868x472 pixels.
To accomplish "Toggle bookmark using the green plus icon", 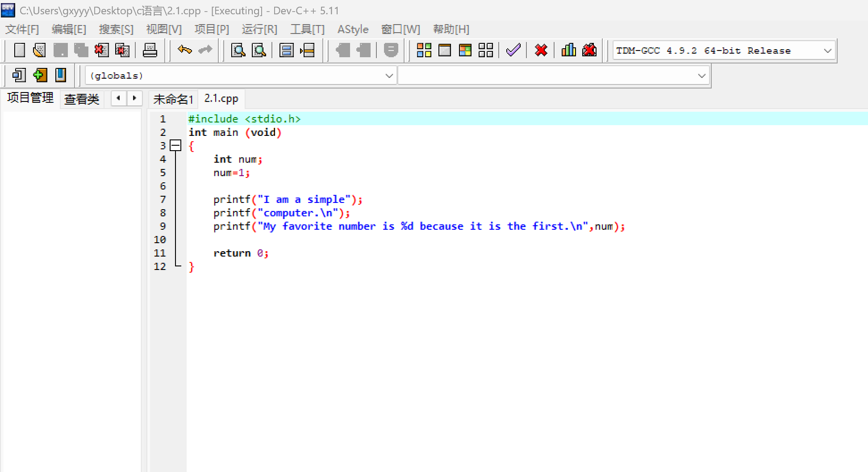I will coord(40,75).
